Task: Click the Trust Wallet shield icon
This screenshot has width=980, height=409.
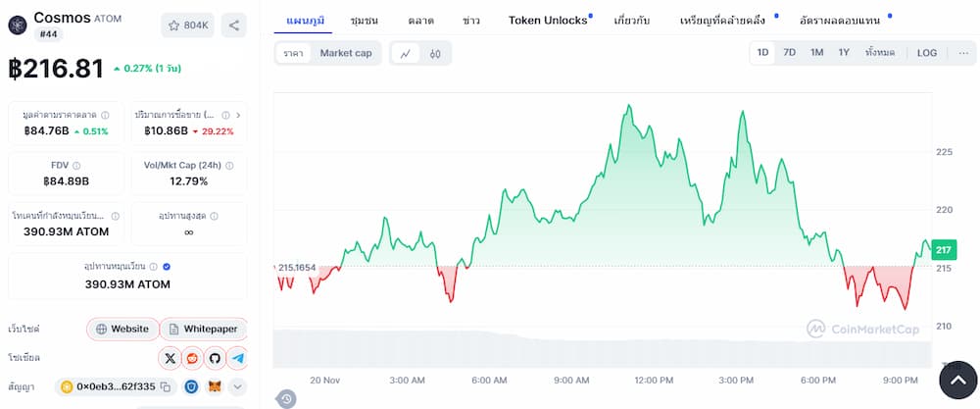Action: tap(192, 387)
